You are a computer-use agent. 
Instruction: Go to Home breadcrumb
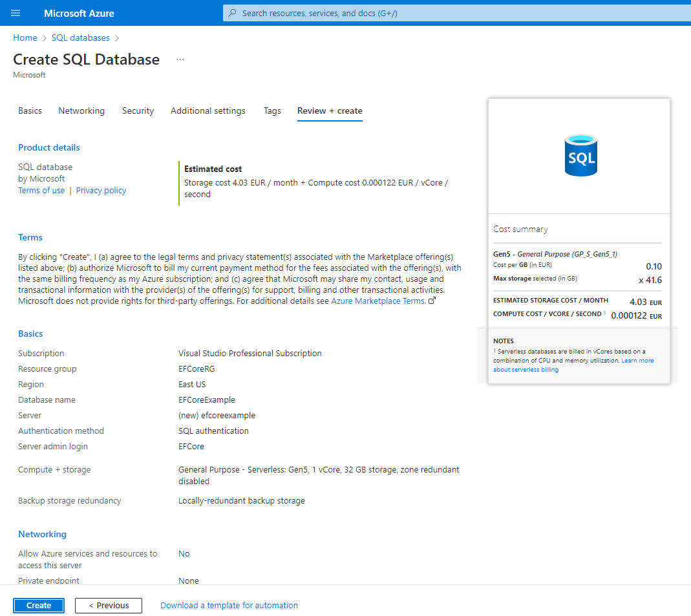point(25,38)
